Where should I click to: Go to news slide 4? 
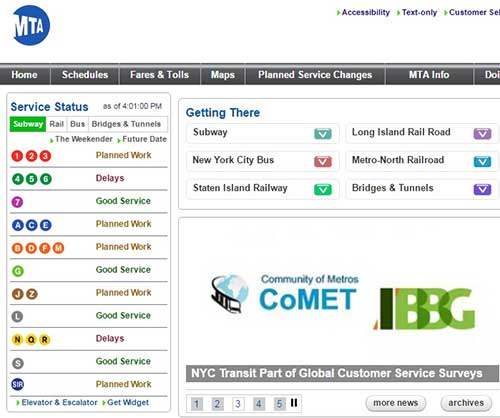pos(259,404)
